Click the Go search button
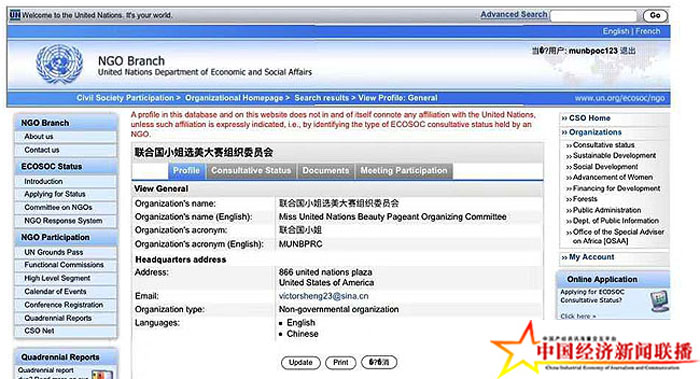Screen dimensions: 700x379 point(655,16)
